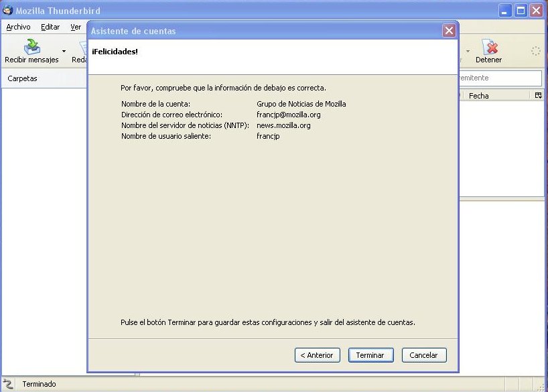Click the email address francjp@mozilla.org
The width and height of the screenshot is (548, 392).
[288, 115]
